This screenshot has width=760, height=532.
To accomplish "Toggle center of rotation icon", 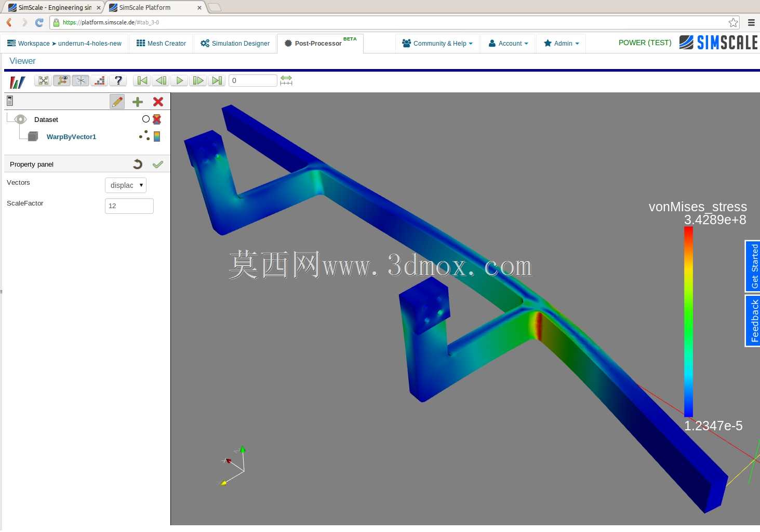I will [x=81, y=80].
